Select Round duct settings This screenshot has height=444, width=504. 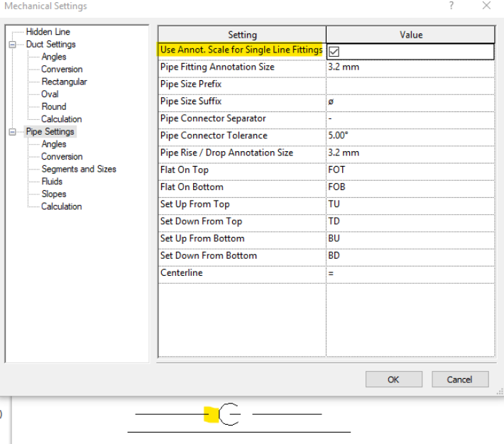pos(54,106)
